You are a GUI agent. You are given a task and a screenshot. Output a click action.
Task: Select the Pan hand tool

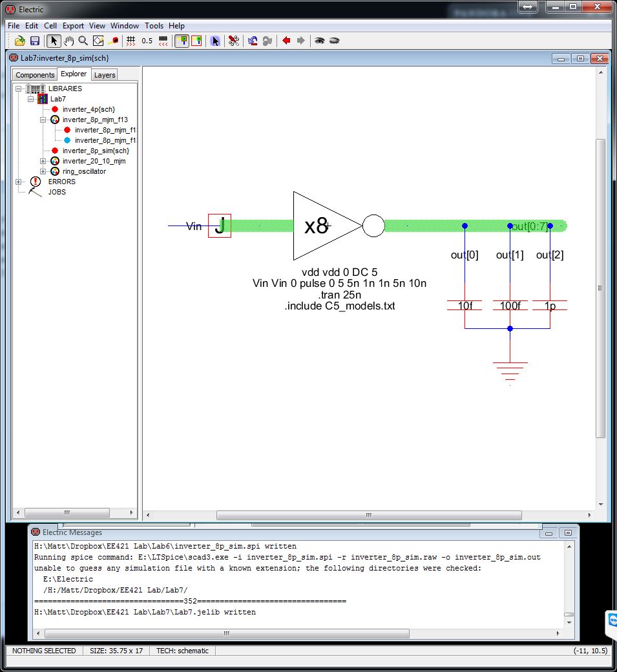[68, 41]
